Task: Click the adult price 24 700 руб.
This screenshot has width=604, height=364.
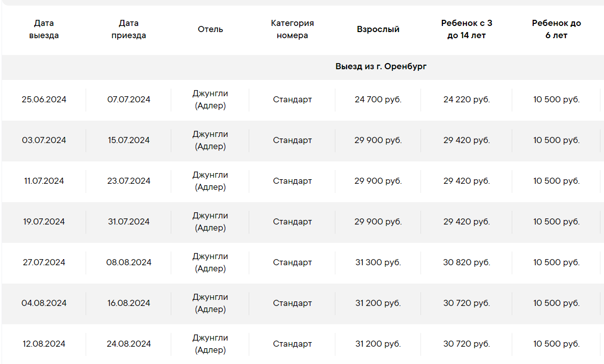Action: (x=378, y=100)
